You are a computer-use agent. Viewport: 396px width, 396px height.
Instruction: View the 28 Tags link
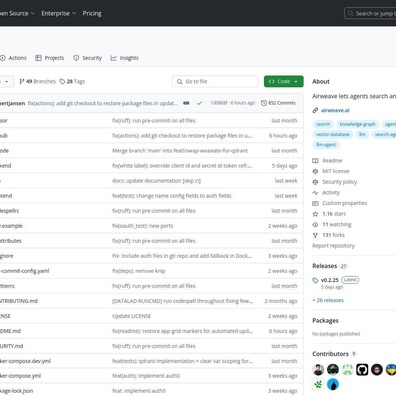coord(72,81)
